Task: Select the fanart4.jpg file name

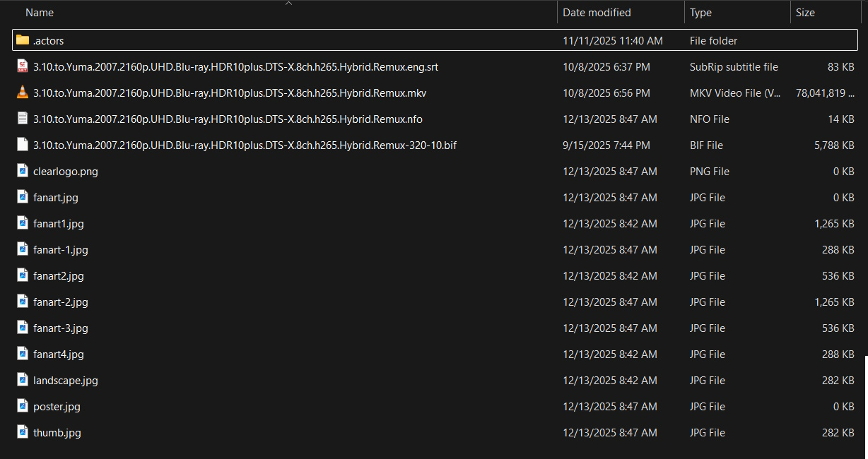Action: (x=59, y=354)
